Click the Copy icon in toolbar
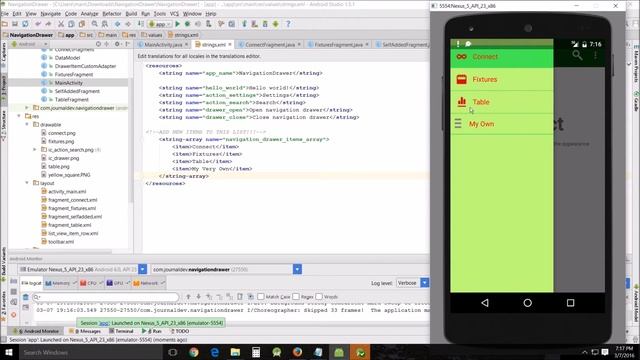The width and height of the screenshot is (640, 360). pyautogui.click(x=71, y=24)
